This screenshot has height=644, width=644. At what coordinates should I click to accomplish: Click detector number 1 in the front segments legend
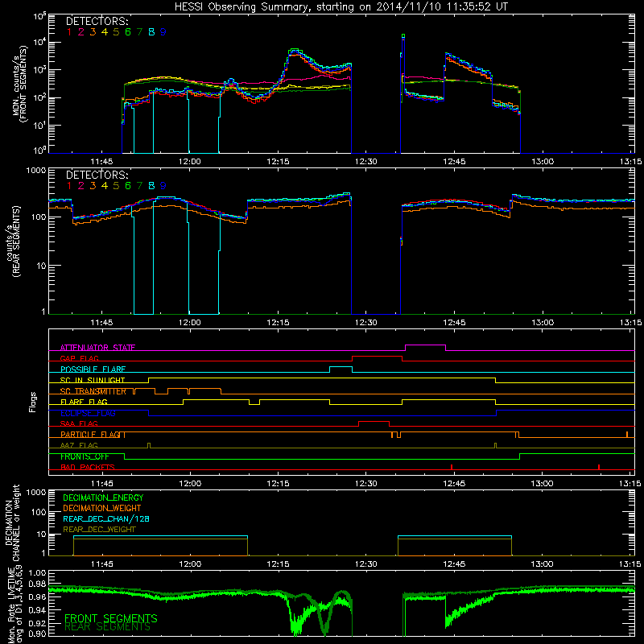tap(69, 32)
